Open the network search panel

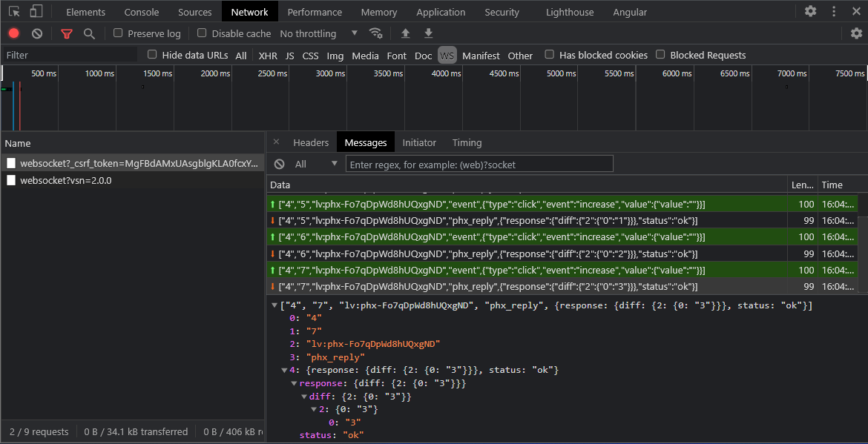click(x=90, y=33)
